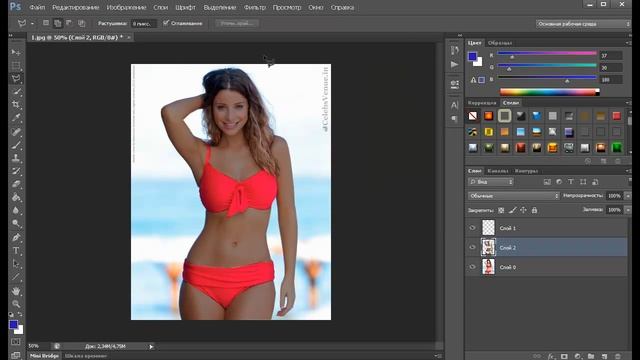Select the Move tool
The width and height of the screenshot is (640, 360).
tap(16, 52)
